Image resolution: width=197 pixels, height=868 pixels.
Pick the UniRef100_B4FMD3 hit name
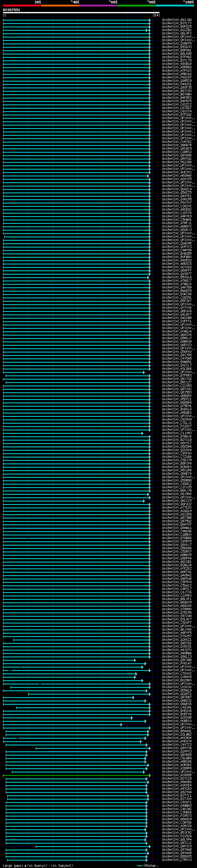tap(176, 98)
